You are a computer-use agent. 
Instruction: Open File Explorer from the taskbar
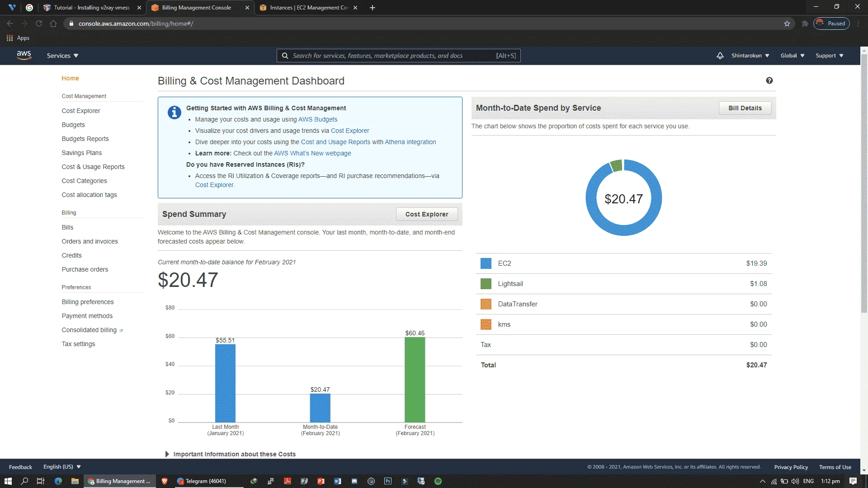(75, 481)
